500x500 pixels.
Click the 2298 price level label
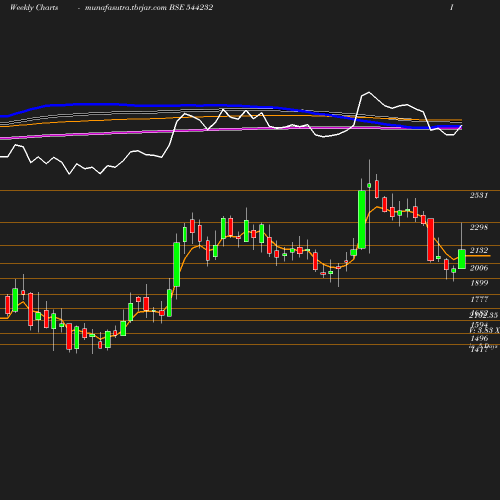point(479,227)
